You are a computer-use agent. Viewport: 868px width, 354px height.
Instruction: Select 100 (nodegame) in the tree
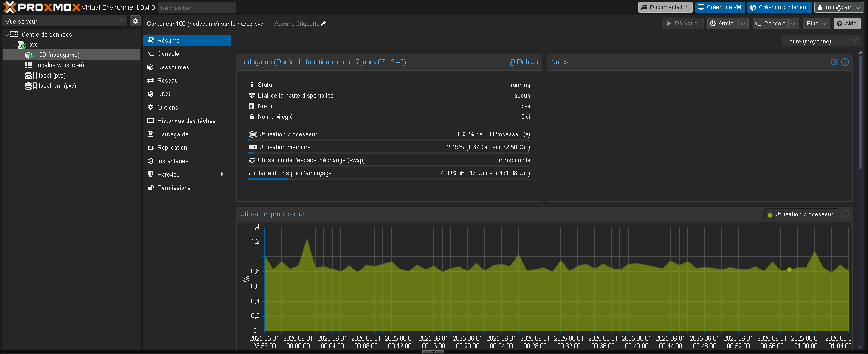[72, 55]
